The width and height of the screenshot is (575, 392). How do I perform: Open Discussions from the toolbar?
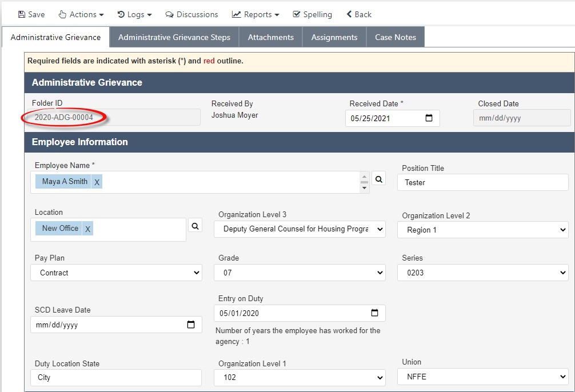click(x=191, y=14)
